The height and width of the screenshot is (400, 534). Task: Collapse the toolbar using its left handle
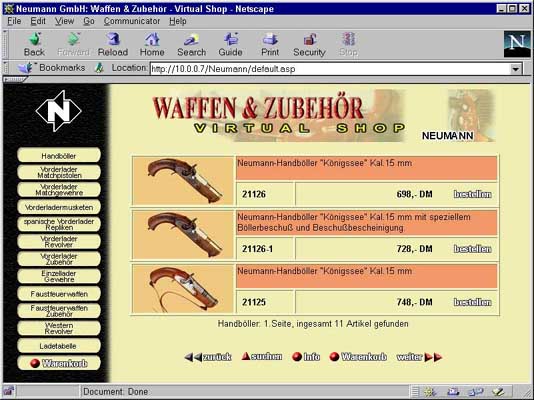[5, 44]
